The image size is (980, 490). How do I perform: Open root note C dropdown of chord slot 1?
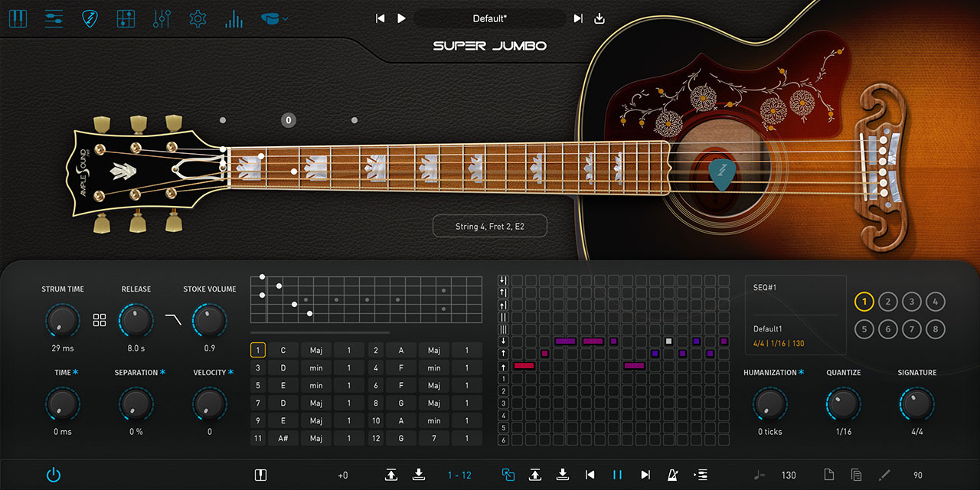[283, 350]
